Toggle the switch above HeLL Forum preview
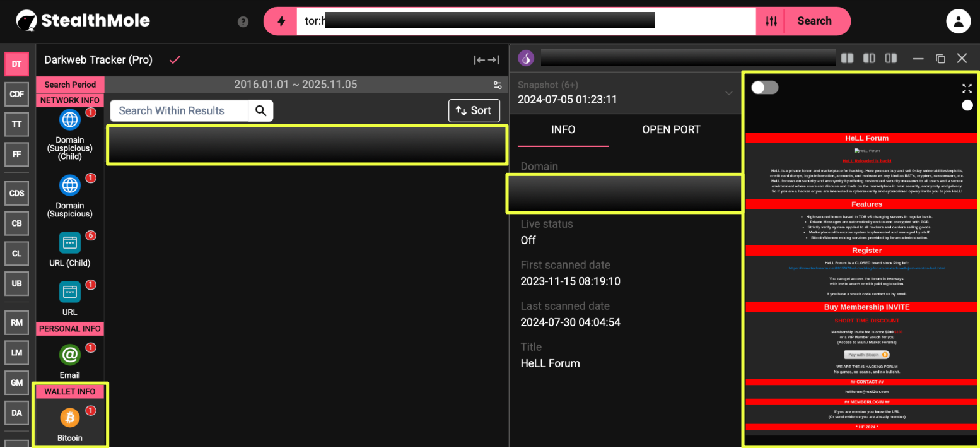This screenshot has height=448, width=980. 764,88
